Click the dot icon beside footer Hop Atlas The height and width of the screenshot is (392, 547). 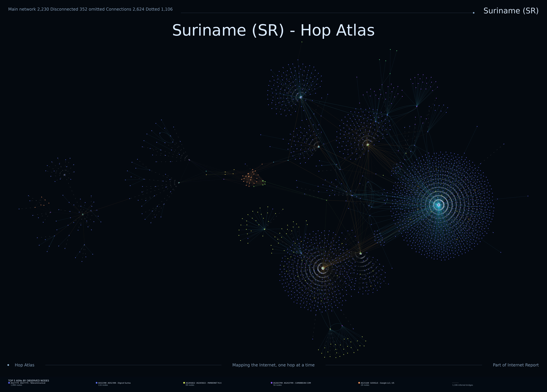point(8,365)
